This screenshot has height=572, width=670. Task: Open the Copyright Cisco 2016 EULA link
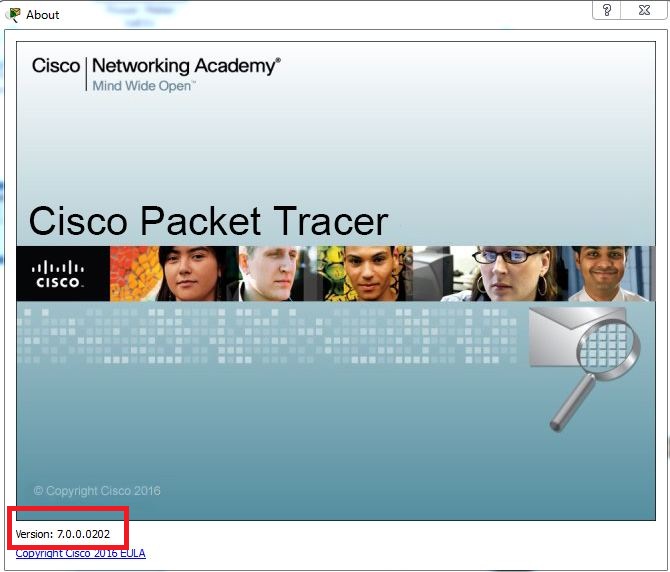(80, 553)
